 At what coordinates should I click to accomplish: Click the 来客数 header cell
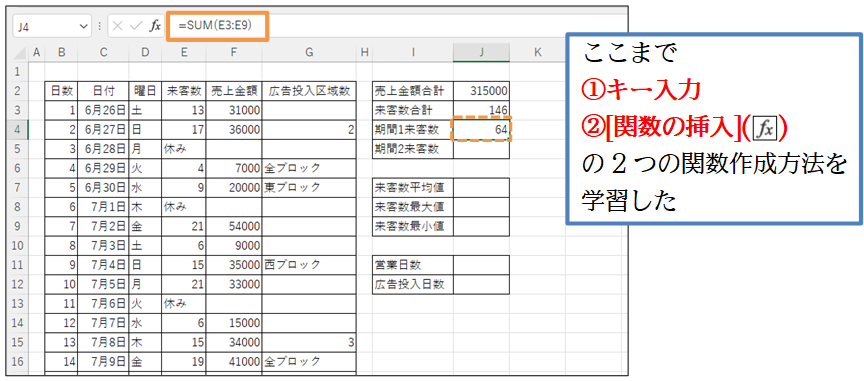tap(183, 92)
